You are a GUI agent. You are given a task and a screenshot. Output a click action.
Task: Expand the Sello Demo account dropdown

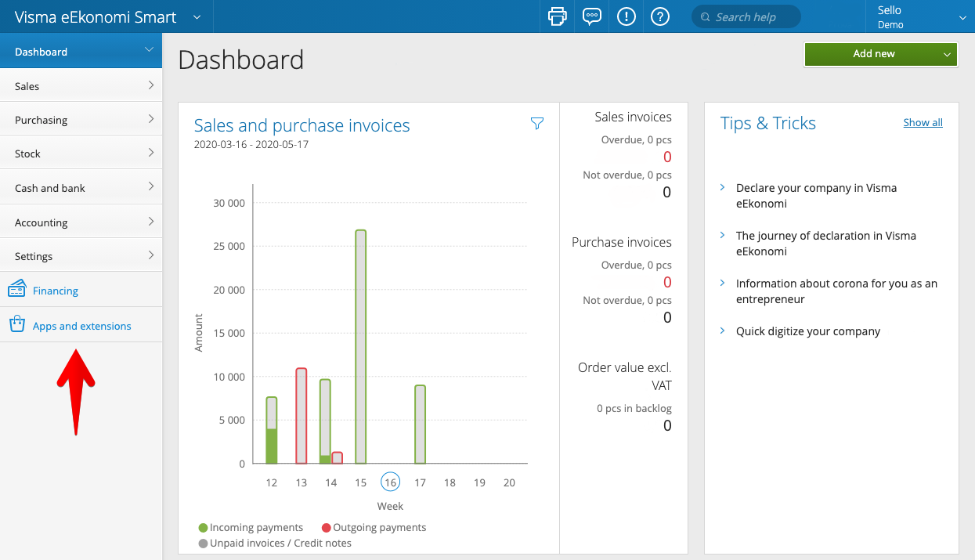[x=962, y=17]
